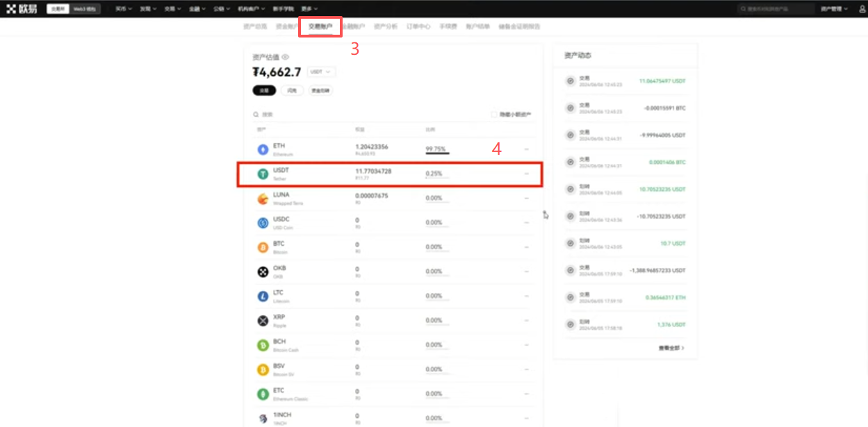Expand the 更多 menu in top navigation

309,9
